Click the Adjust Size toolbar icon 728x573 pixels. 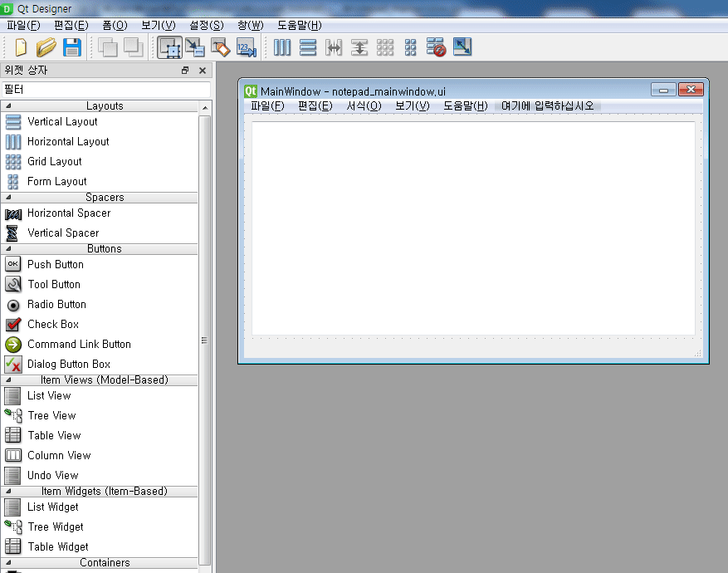click(462, 47)
